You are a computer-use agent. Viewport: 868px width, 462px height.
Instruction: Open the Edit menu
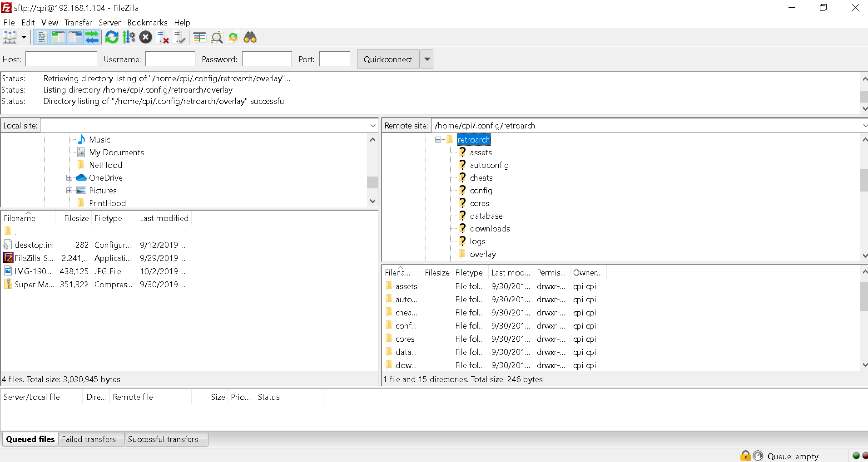(28, 22)
